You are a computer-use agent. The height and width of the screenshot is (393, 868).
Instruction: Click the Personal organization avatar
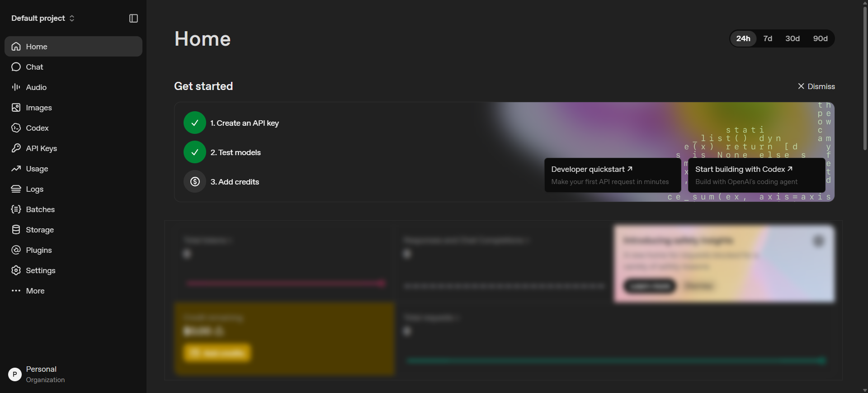pos(15,374)
